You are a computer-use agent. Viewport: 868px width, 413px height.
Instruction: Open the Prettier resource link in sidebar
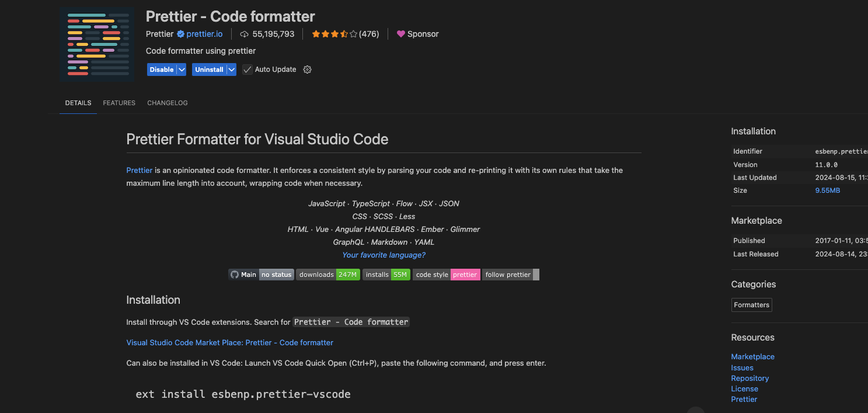point(744,400)
